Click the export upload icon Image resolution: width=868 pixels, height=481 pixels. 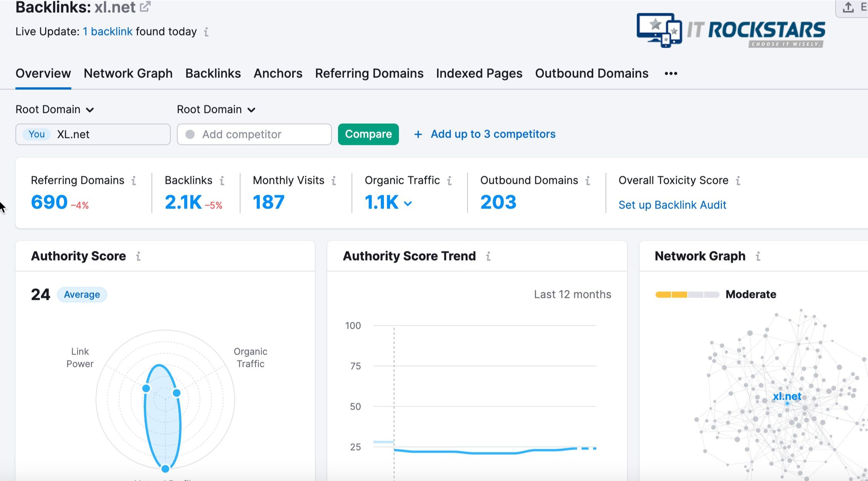tap(848, 7)
